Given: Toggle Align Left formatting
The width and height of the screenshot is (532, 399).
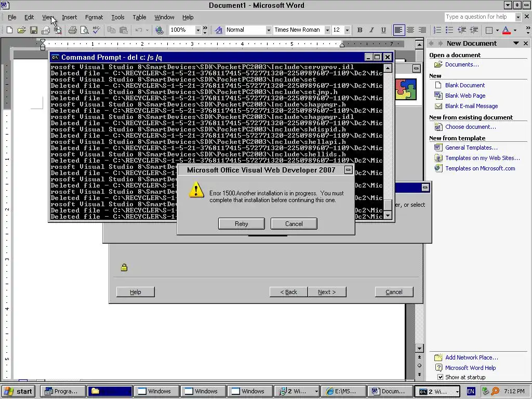Looking at the screenshot, I should (398, 30).
